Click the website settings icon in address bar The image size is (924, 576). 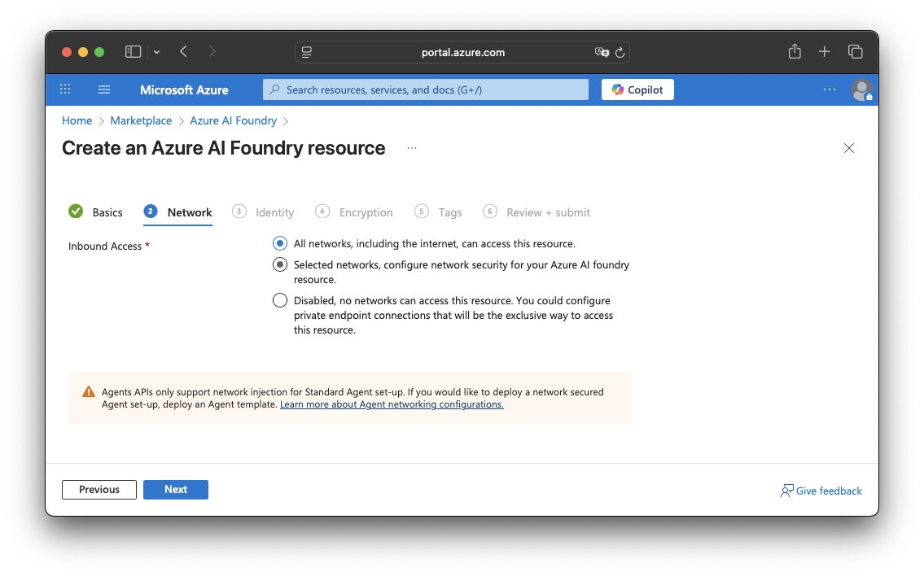pyautogui.click(x=306, y=52)
